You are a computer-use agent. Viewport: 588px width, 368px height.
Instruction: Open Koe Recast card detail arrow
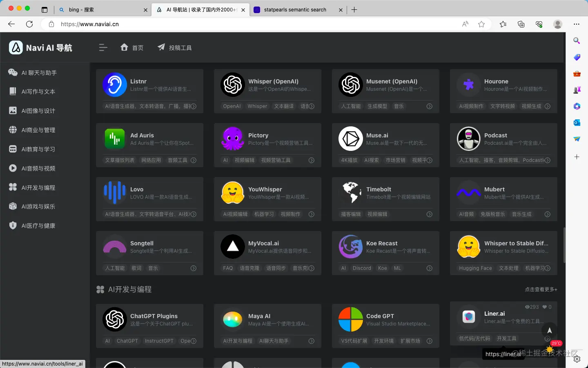point(430,268)
